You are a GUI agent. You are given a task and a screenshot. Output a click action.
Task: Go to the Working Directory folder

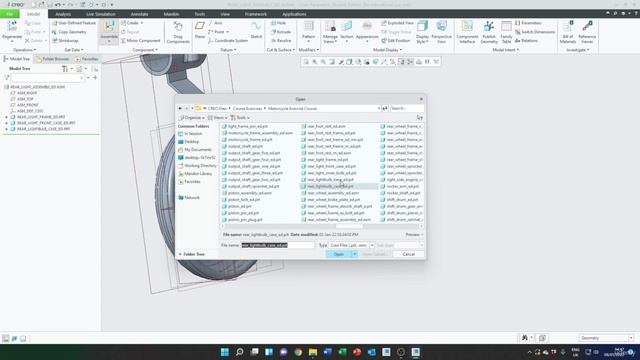(x=197, y=166)
